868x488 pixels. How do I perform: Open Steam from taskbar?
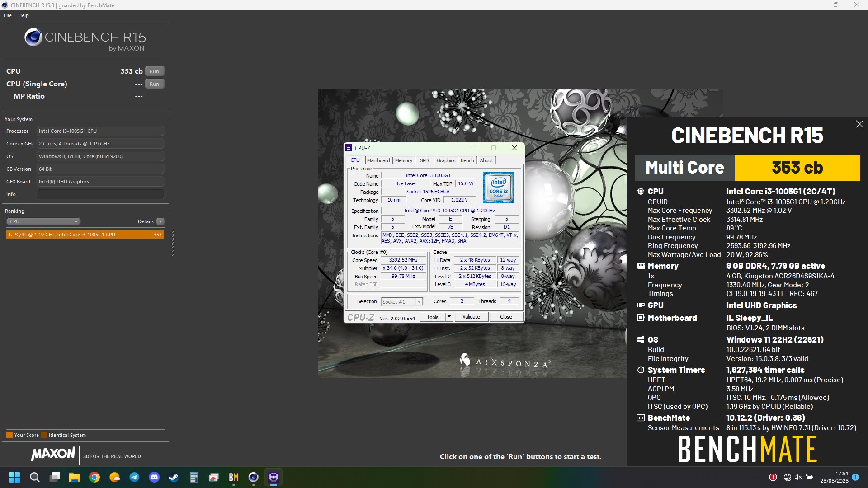[174, 477]
